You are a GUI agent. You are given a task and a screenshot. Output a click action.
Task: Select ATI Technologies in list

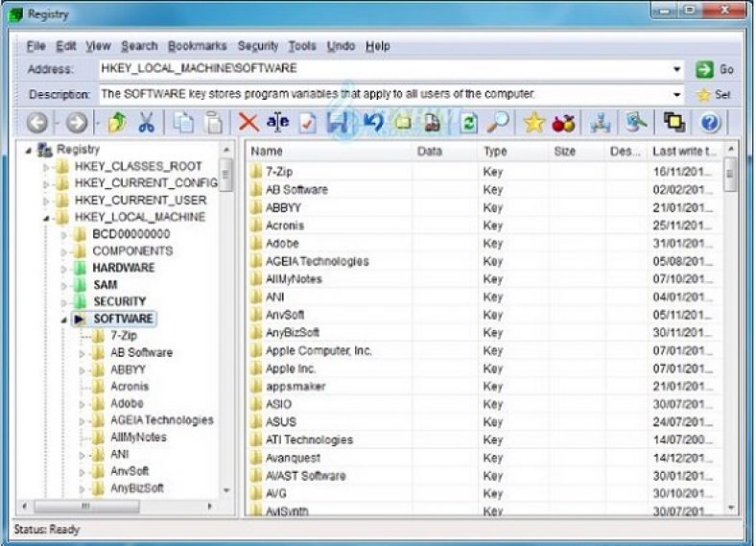[484, 439]
